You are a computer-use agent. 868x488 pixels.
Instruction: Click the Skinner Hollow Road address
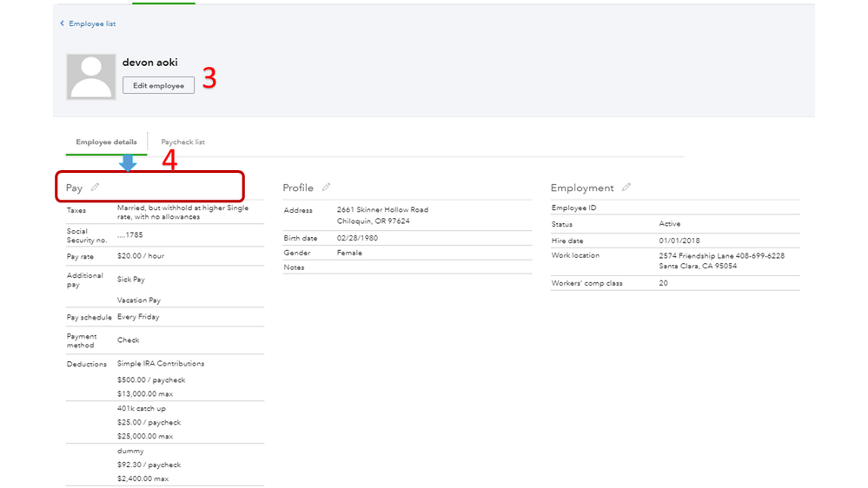point(382,209)
